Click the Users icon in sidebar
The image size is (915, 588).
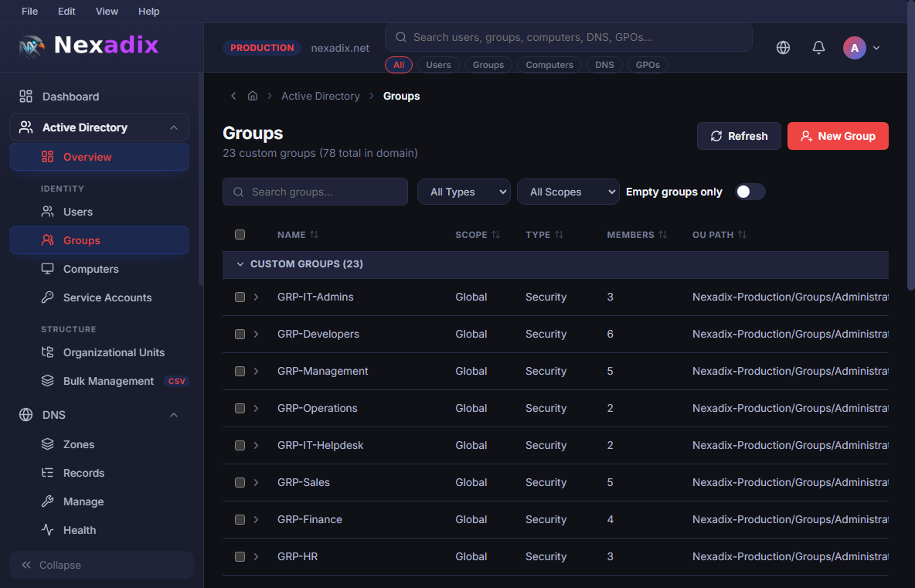click(x=47, y=212)
